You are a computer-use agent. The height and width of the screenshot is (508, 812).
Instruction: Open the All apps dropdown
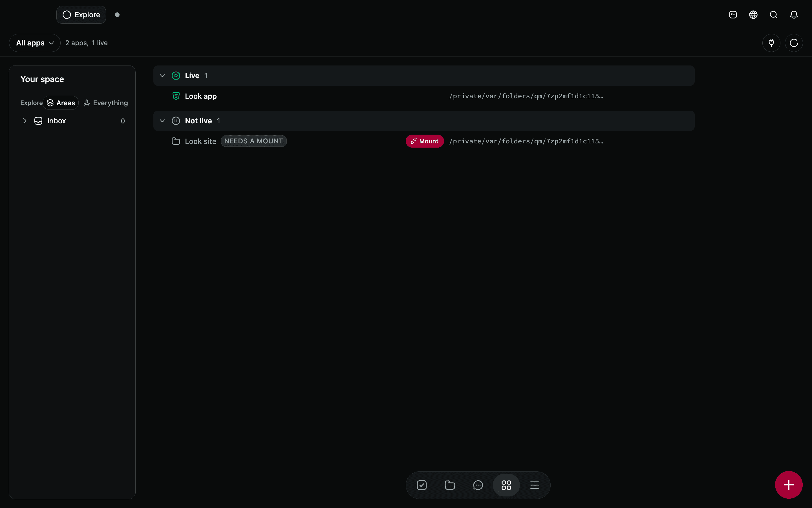click(x=35, y=43)
